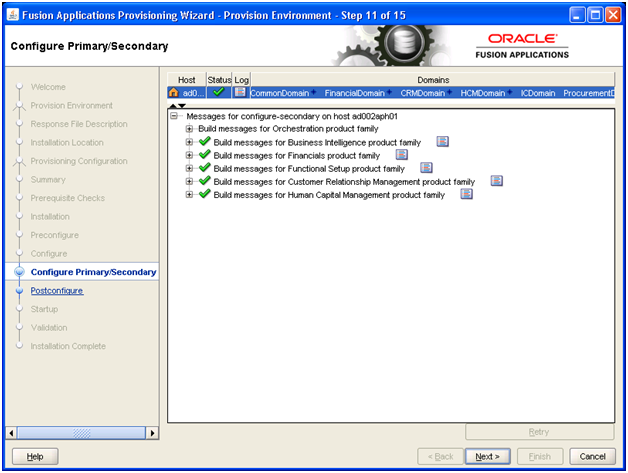This screenshot has width=628, height=473.
Task: Open log for Functional Setup product family
Action: [427, 167]
